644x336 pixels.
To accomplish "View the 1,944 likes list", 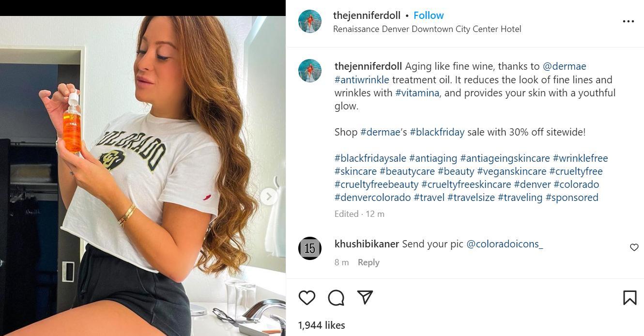I will point(322,325).
